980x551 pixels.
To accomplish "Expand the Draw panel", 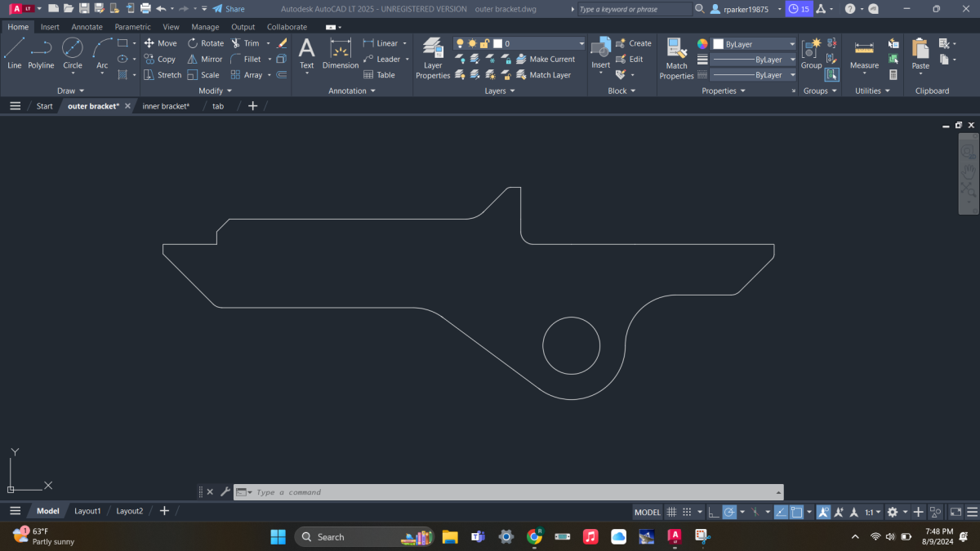I will tap(69, 91).
